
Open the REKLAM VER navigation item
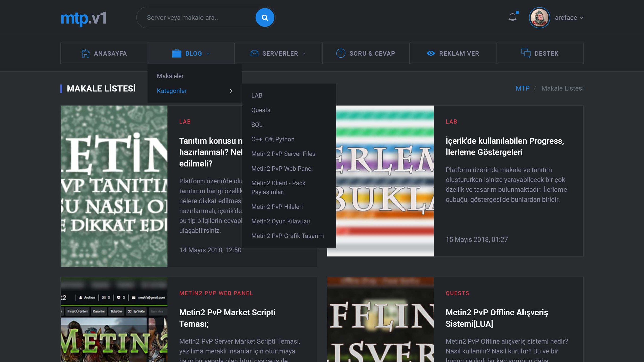click(x=453, y=53)
